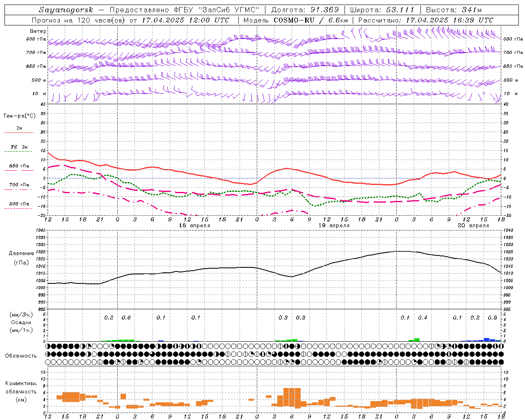Viewport: 525px width, 420px height.
Task: Click the Широта: 53.111 header field
Action: tap(382, 10)
